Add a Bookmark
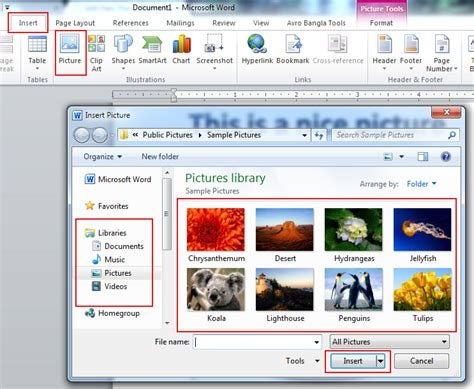Image resolution: width=474 pixels, height=389 pixels. [x=293, y=49]
